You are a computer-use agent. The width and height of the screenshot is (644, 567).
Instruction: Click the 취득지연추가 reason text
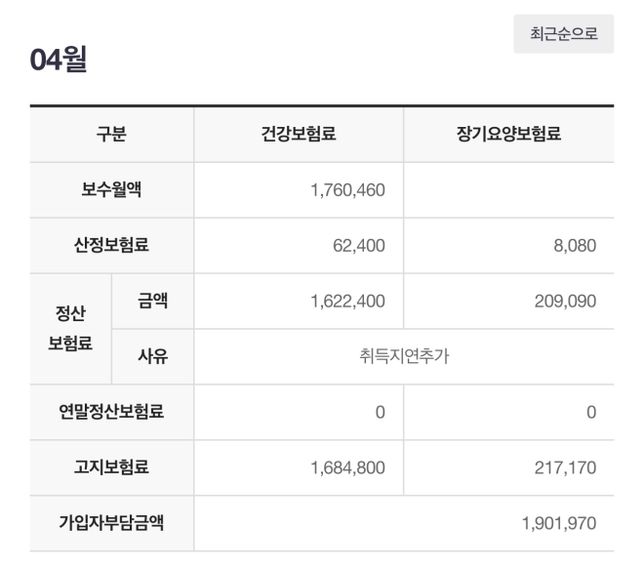coord(403,356)
